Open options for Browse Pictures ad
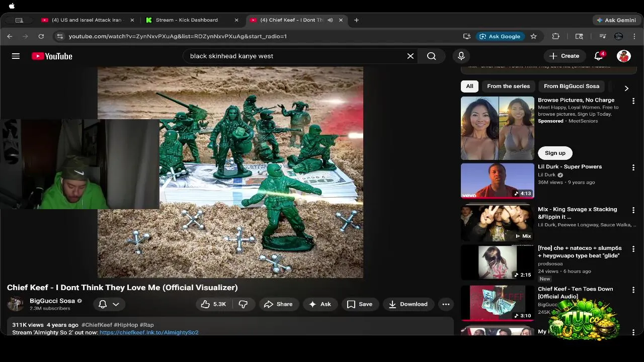Viewport: 644px width, 362px height. point(633,101)
